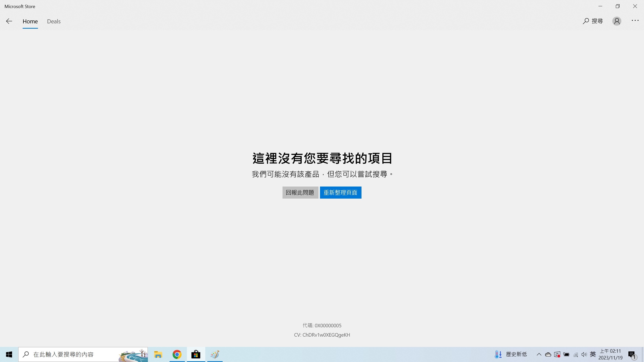Open the notification action center
The height and width of the screenshot is (362, 644).
click(632, 355)
